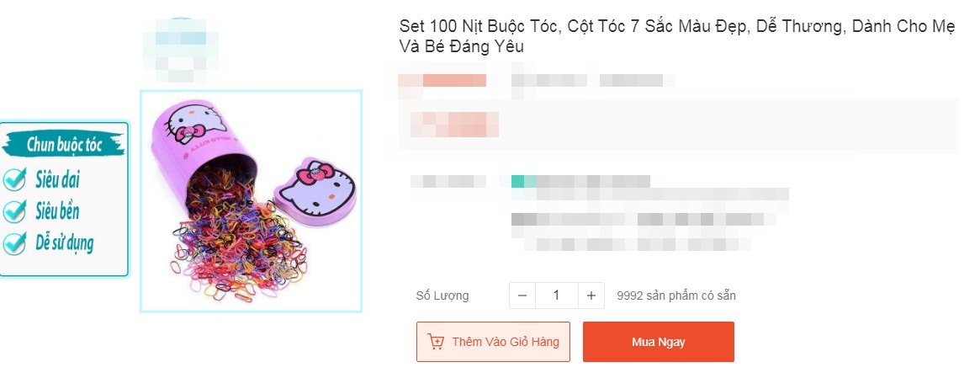
Task: Click the Mua Ngay button
Action: [658, 342]
